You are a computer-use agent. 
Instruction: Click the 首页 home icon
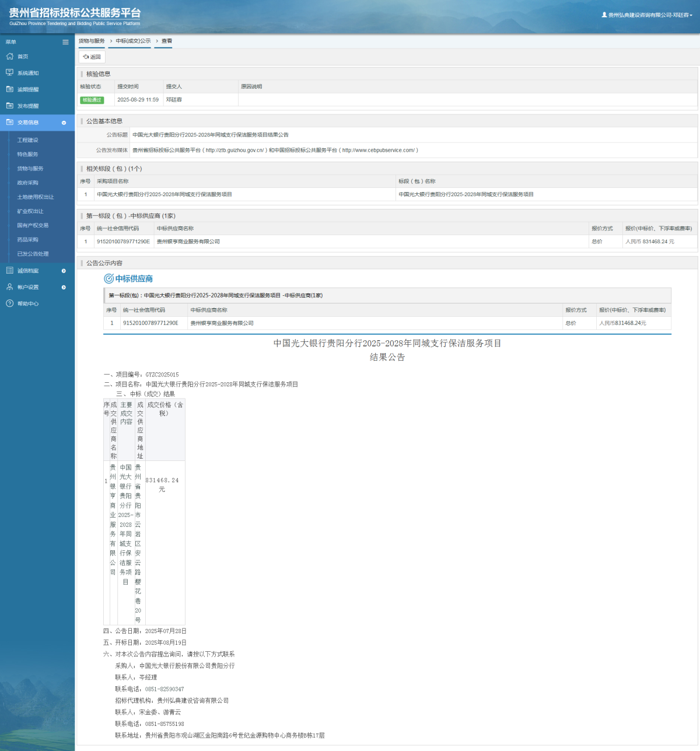pos(9,57)
